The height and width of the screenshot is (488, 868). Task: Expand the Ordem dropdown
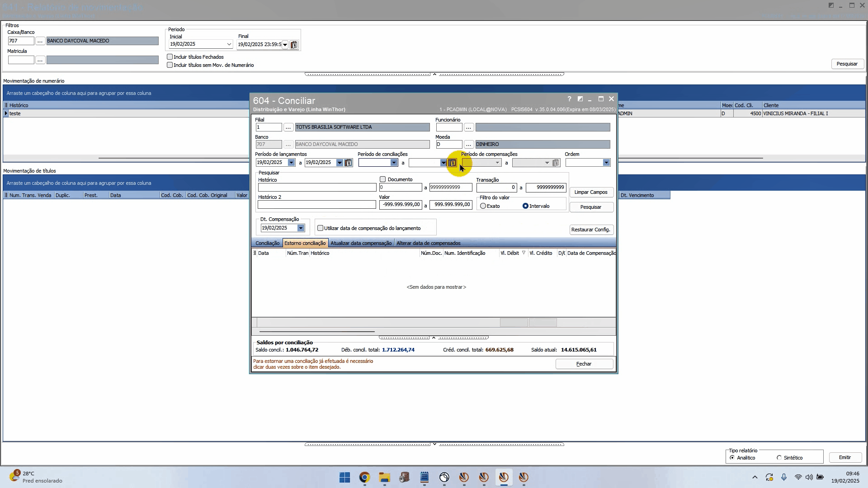pyautogui.click(x=606, y=163)
